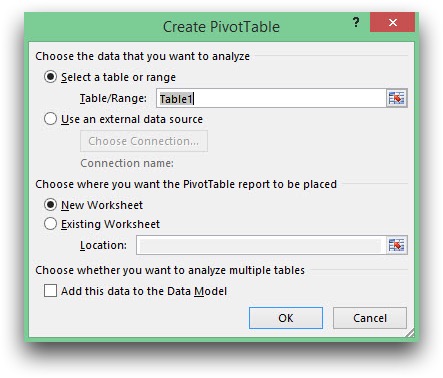Click the Choose Connection... button
The image size is (443, 378).
pos(144,141)
